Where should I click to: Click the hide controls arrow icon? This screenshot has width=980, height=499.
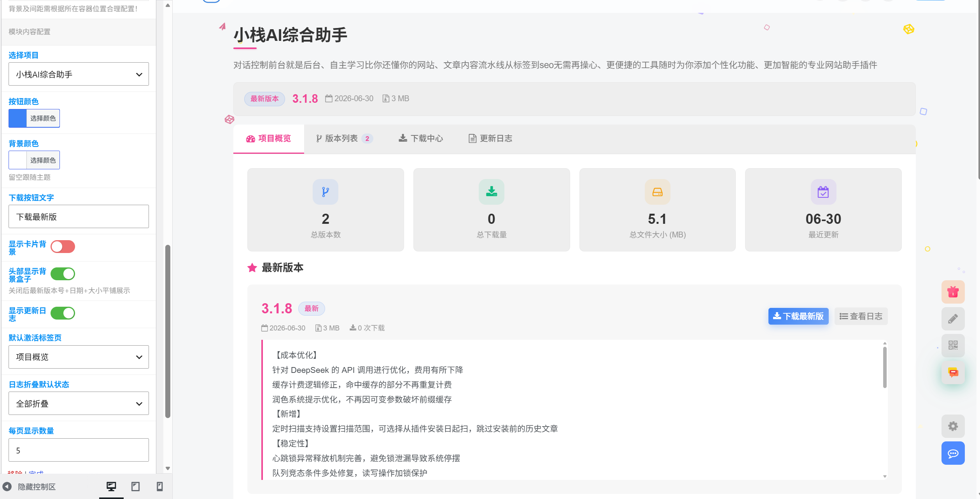tap(7, 487)
